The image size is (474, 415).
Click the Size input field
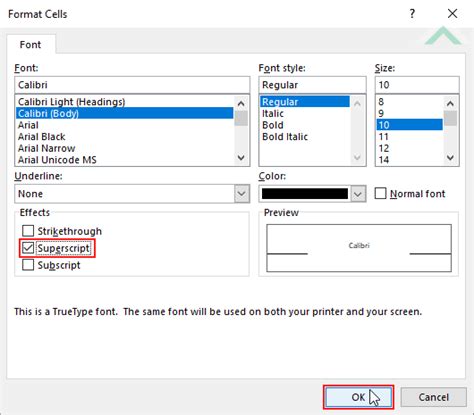coord(417,85)
